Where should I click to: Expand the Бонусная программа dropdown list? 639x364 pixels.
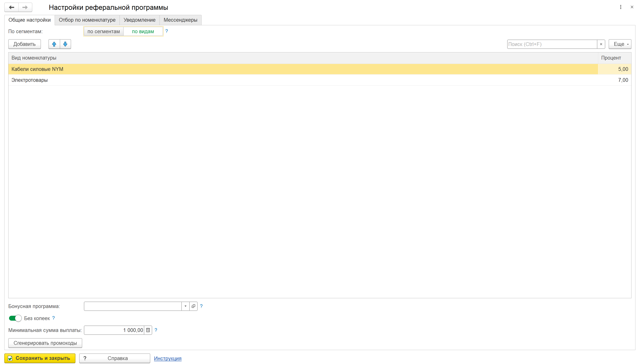pos(185,306)
